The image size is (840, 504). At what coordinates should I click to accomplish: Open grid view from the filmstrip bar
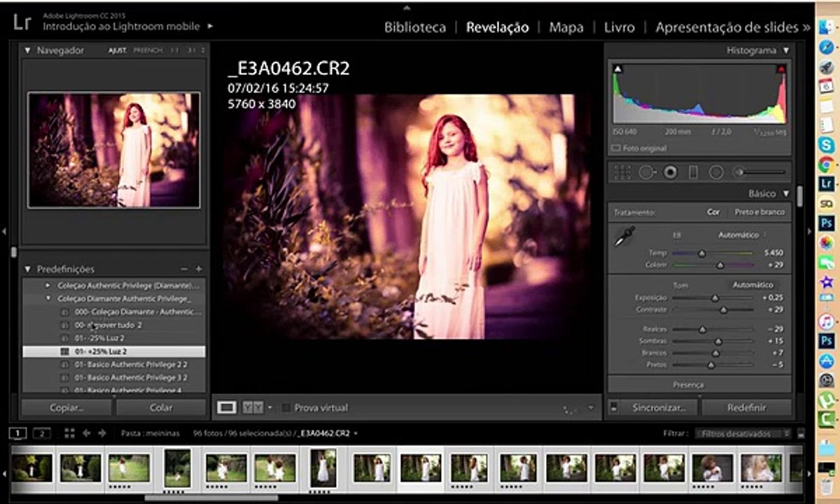click(x=69, y=433)
